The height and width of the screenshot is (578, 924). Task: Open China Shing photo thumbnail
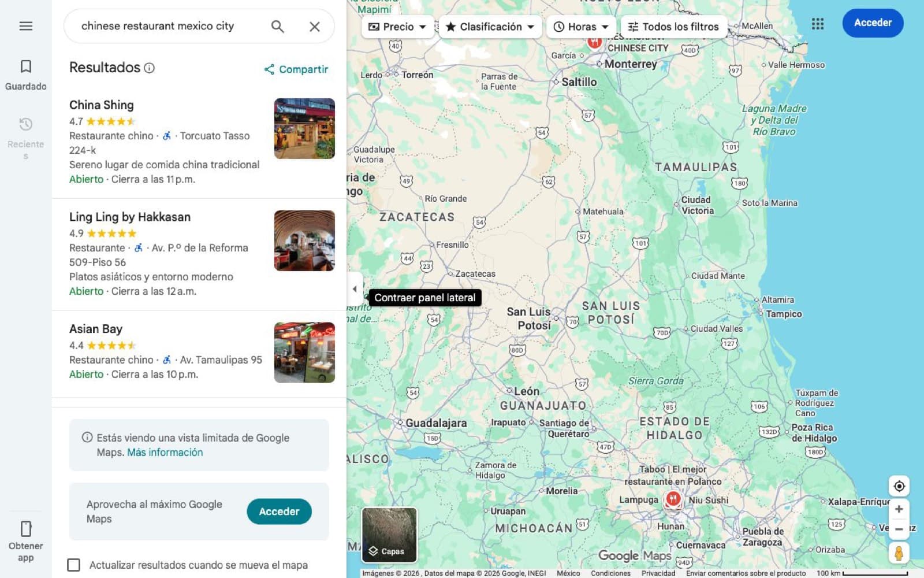point(304,128)
